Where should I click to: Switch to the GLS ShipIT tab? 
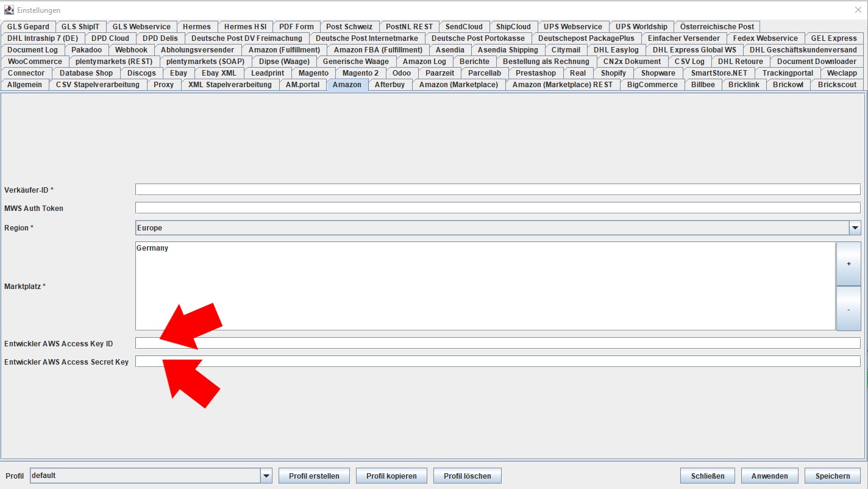tap(80, 27)
